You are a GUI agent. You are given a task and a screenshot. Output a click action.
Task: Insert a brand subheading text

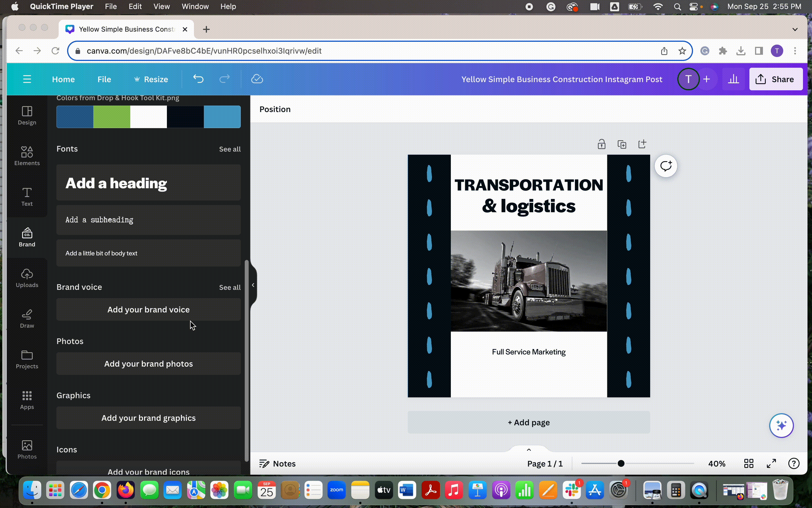coord(148,220)
